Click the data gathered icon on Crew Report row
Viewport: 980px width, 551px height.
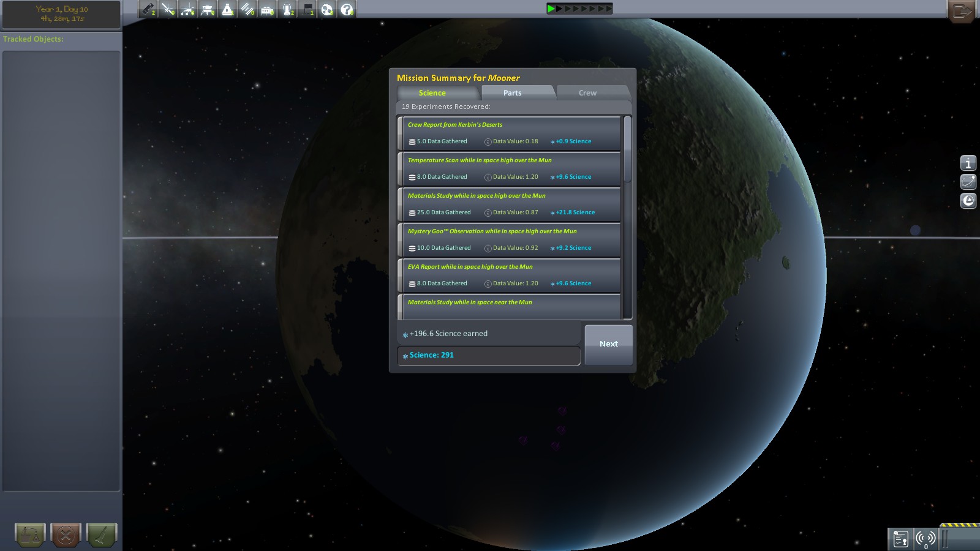(x=412, y=141)
